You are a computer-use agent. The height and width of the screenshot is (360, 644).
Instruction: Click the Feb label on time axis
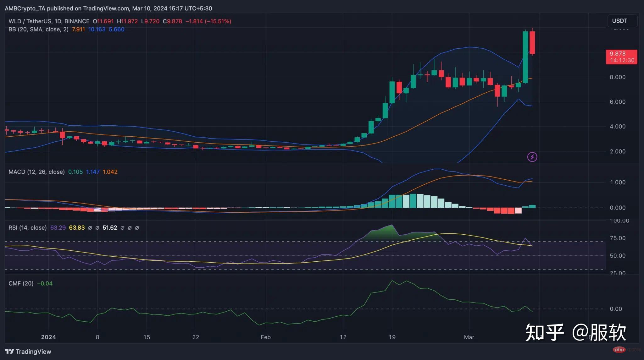point(266,337)
